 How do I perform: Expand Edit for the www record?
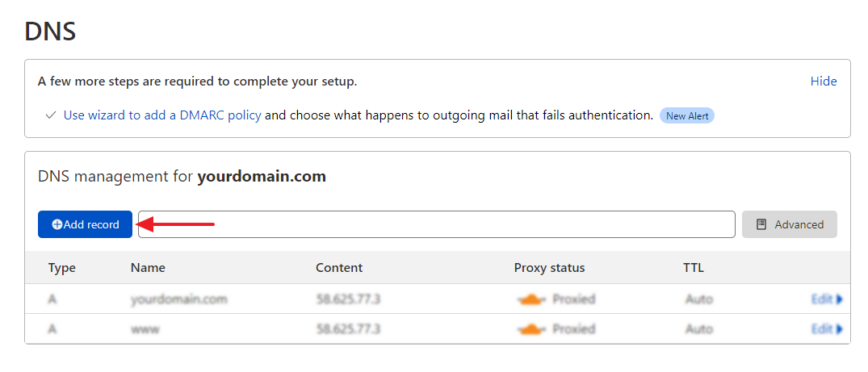[827, 328]
